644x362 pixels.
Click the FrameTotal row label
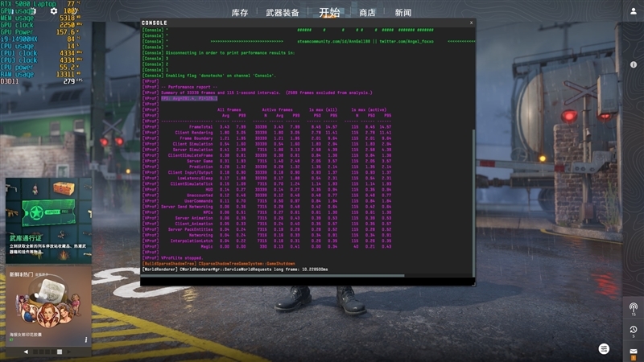point(200,127)
